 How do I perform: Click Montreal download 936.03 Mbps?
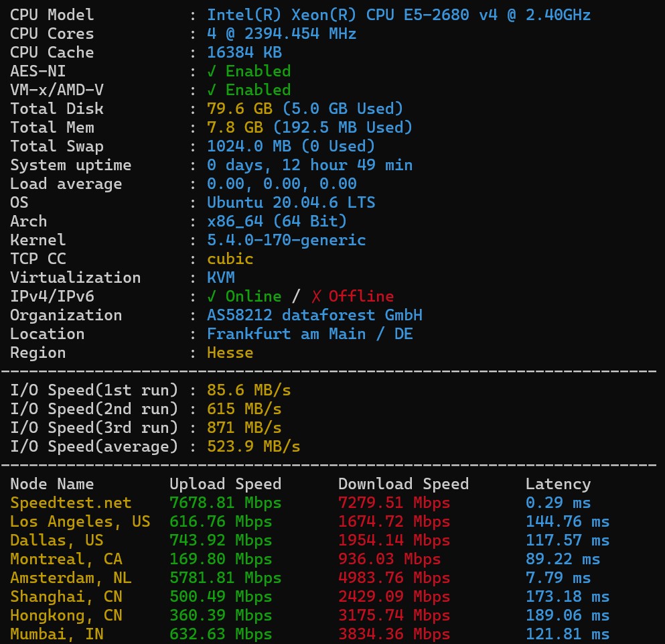coord(389,559)
